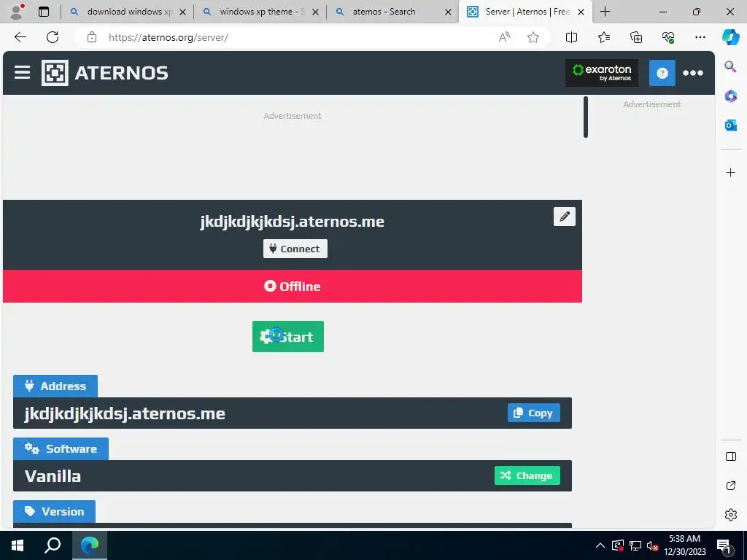Open the taskbar clock and date
Viewport: 747px width, 560px height.
(x=684, y=545)
